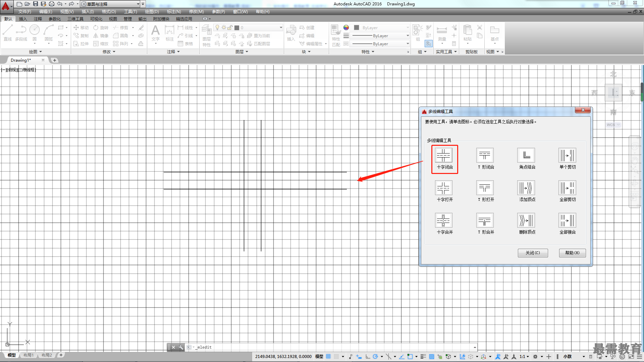This screenshot has height=362, width=644.
Task: Click the 测量 measure tool
Action: [x=442, y=33]
